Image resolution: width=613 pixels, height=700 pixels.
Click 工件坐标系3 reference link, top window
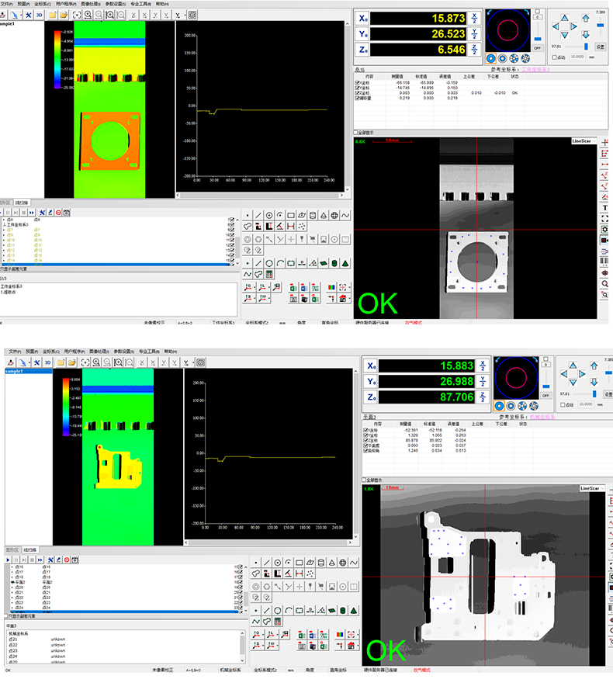tap(535, 70)
